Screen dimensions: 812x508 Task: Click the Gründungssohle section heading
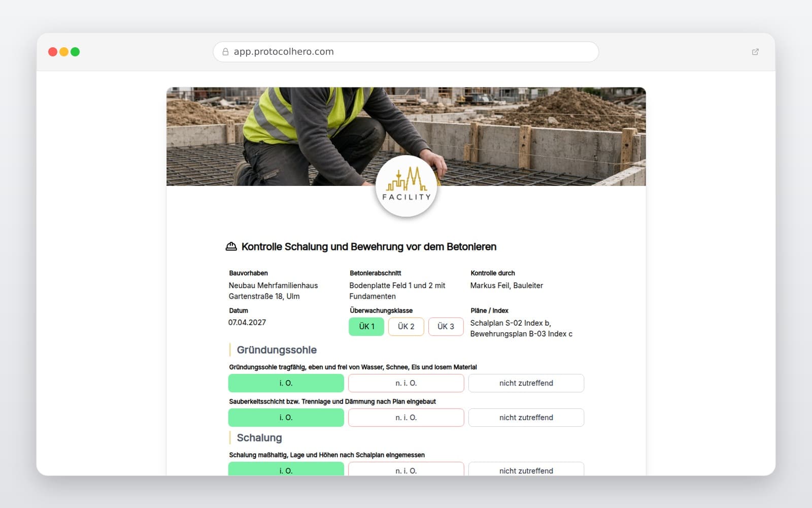coord(277,350)
